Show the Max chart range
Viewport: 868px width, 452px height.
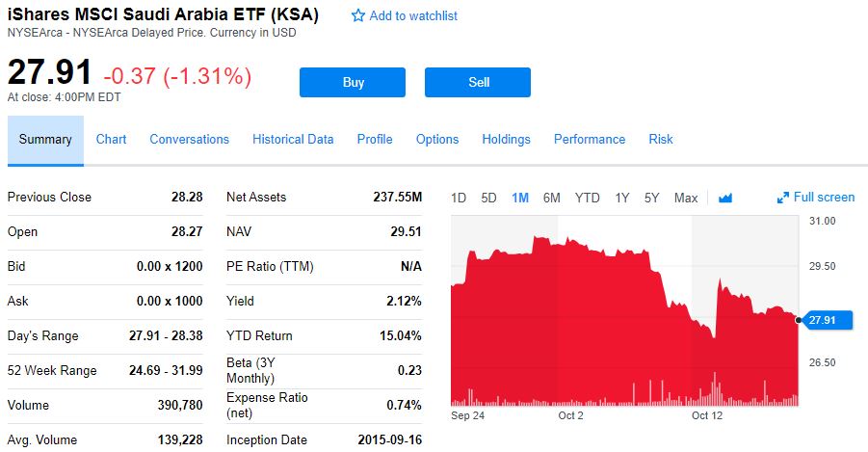tap(686, 199)
